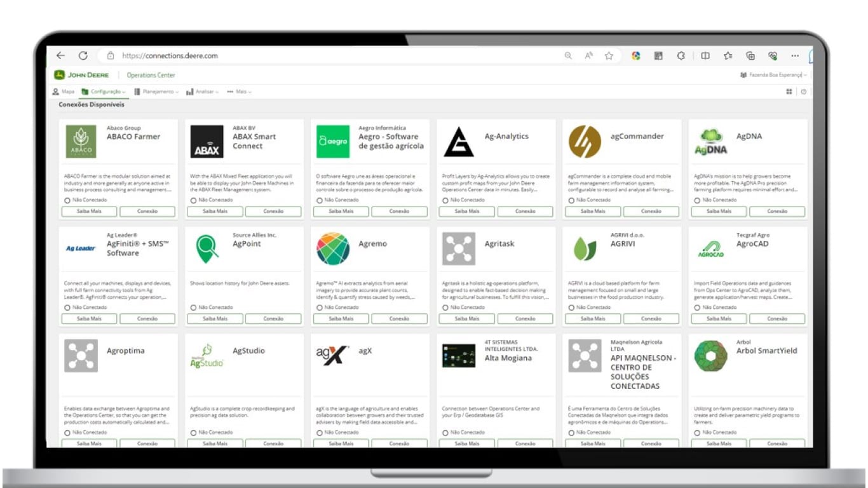Go back with the browser back arrow
Viewport: 868px width, 488px height.
click(61, 56)
